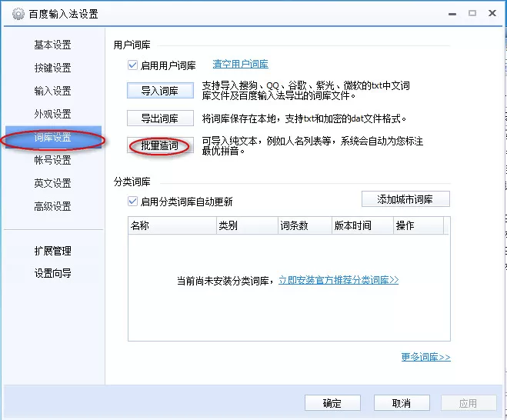Sort by 词条数 column header

click(305, 225)
